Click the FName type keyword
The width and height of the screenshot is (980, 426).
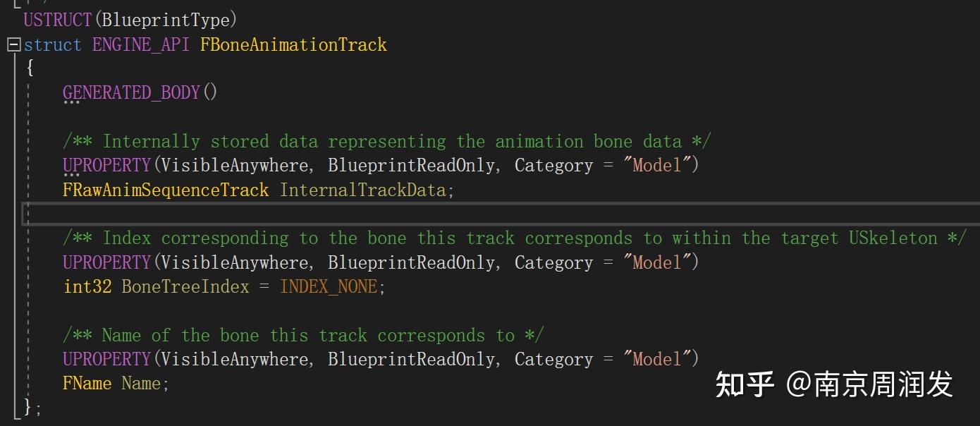click(87, 383)
